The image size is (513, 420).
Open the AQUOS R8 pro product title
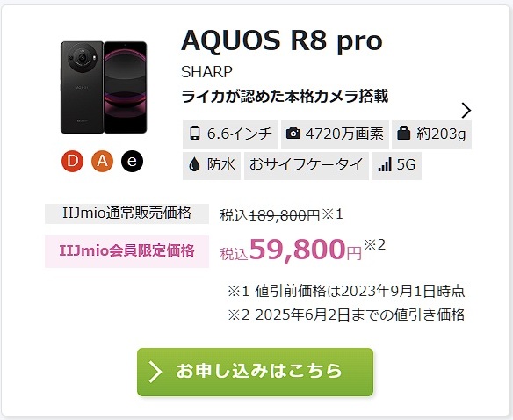point(282,41)
